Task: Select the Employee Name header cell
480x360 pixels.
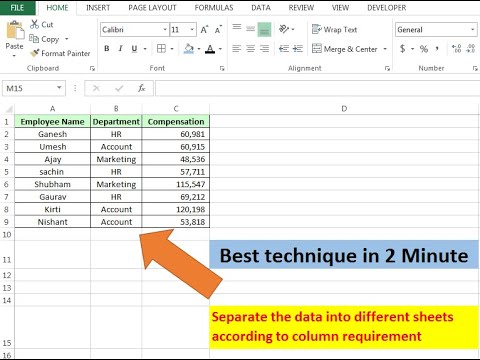Action: pyautogui.click(x=52, y=122)
